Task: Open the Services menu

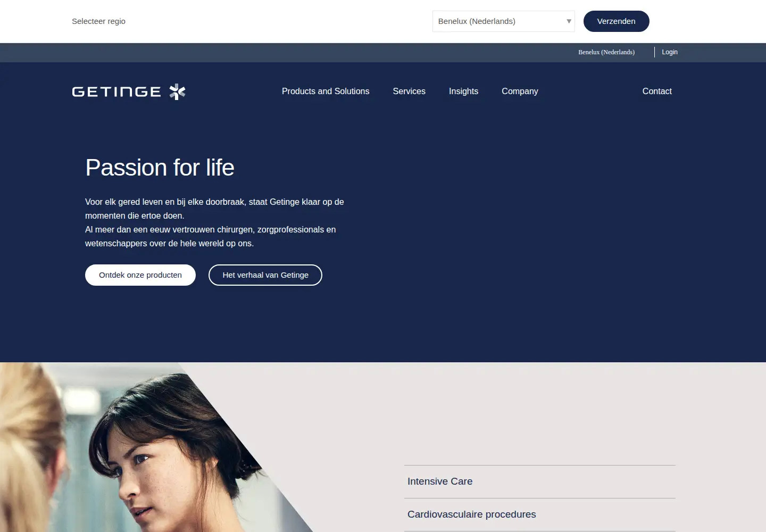Action: point(409,92)
